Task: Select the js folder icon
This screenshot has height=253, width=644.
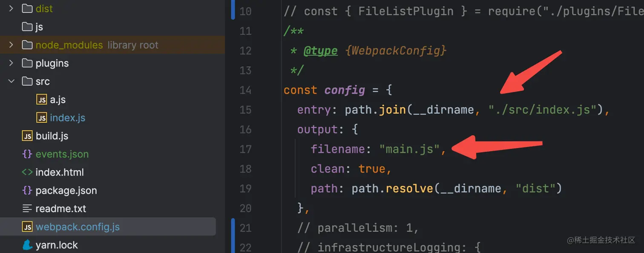Action: (x=27, y=27)
